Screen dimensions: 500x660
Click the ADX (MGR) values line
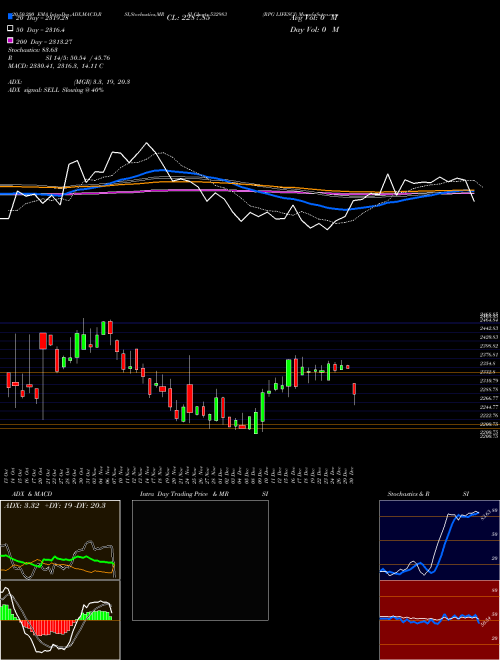pos(69,82)
